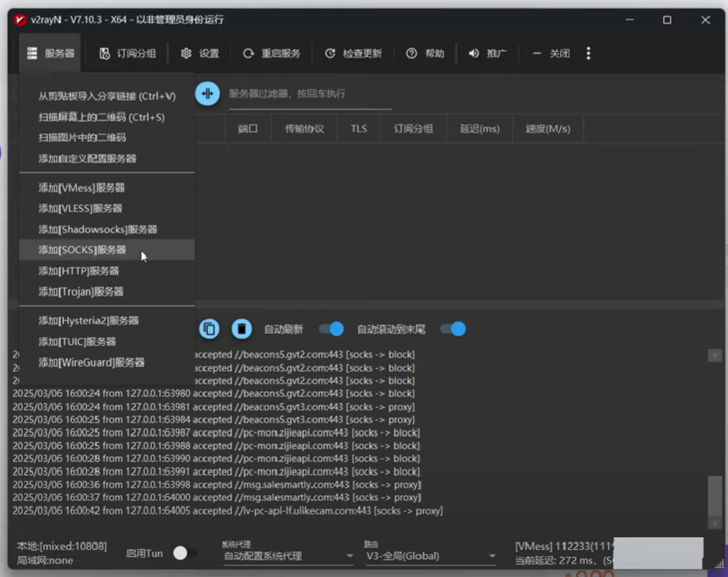This screenshot has width=728, height=577.
Task: Choose Add [VMess] server from the menu
Action: [81, 188]
